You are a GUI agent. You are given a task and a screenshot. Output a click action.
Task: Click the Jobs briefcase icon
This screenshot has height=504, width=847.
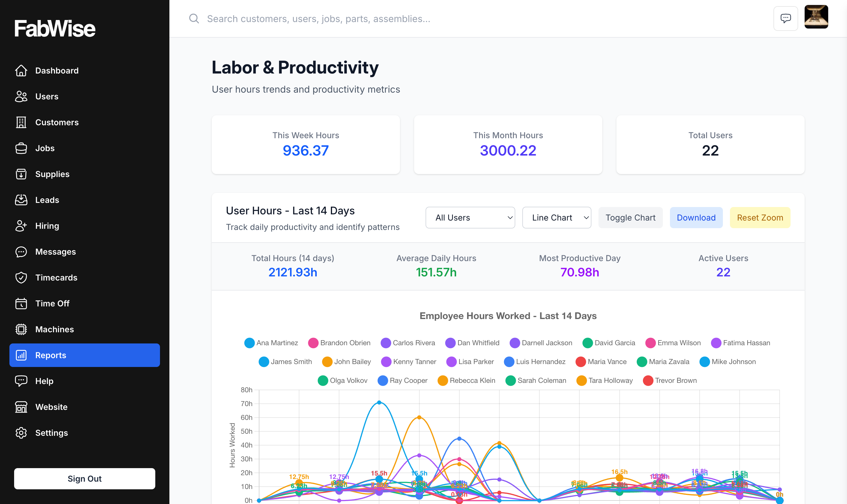point(21,148)
